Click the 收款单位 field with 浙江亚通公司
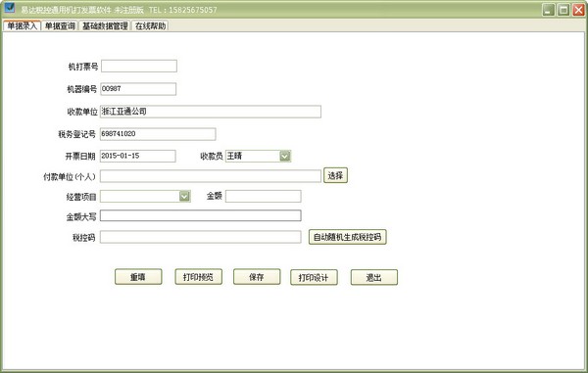 [211, 112]
